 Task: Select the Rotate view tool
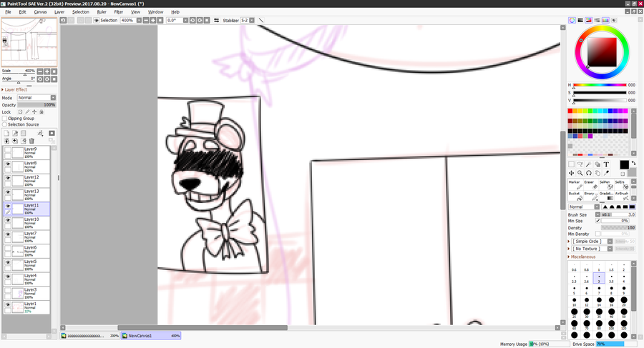[589, 173]
